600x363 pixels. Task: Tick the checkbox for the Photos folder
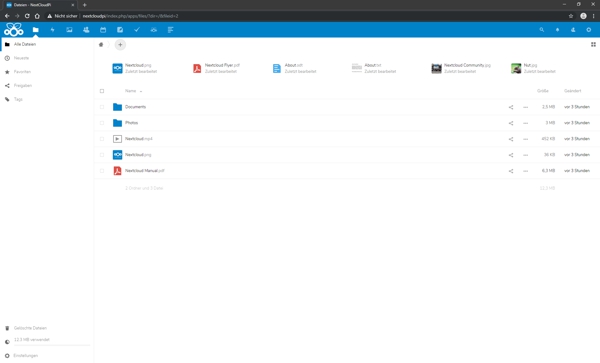102,123
